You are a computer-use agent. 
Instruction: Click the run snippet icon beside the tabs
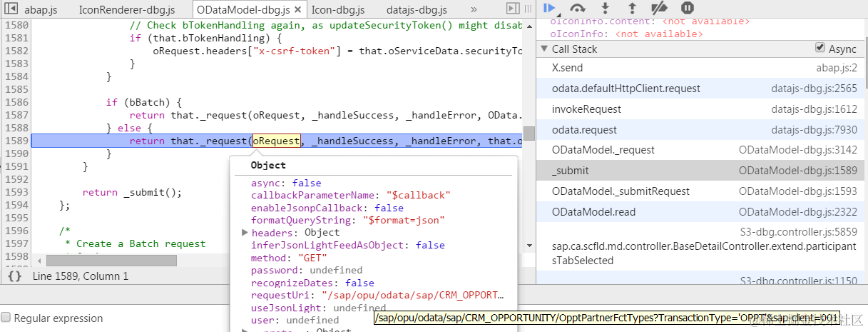point(511,9)
